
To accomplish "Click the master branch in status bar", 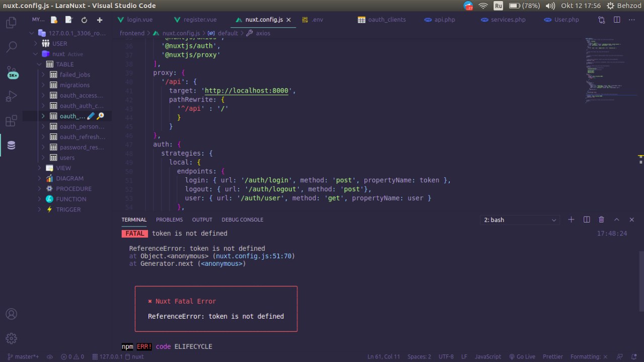I will pos(23,356).
